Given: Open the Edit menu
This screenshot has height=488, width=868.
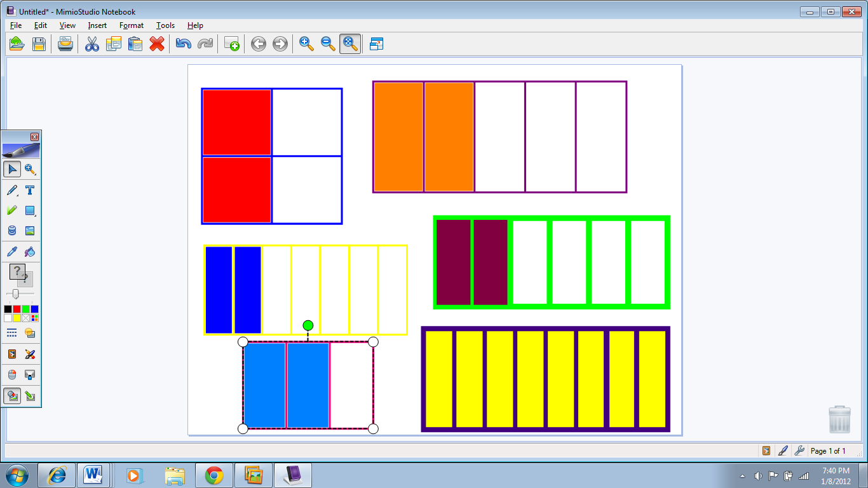Looking at the screenshot, I should (41, 25).
